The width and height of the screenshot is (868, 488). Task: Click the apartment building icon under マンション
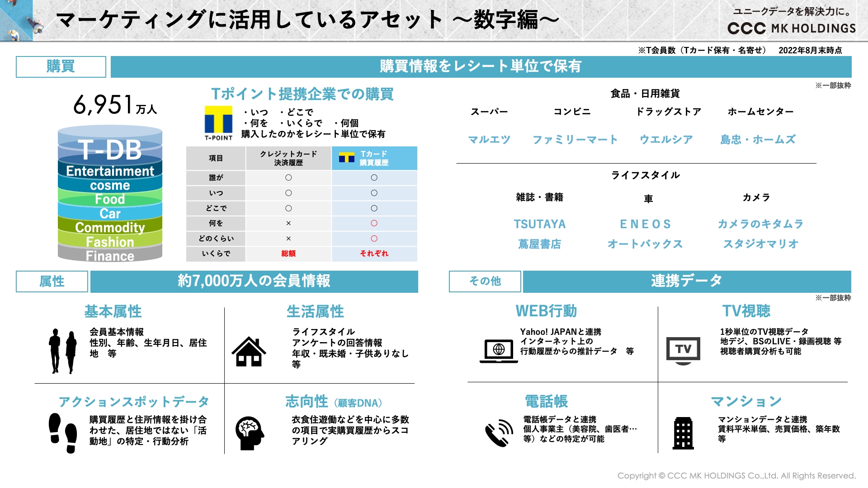point(683,433)
